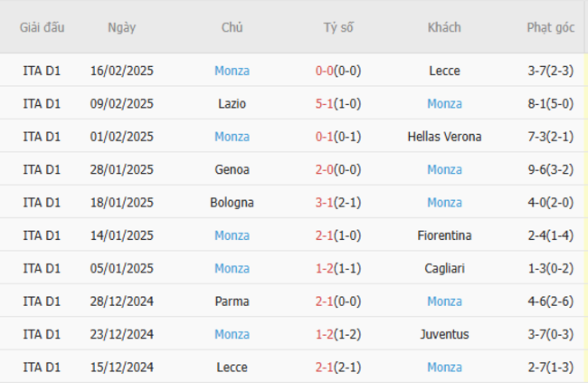The image size is (588, 383).
Task: Open the Lecce away team on 16/02/2025
Action: [x=444, y=71]
